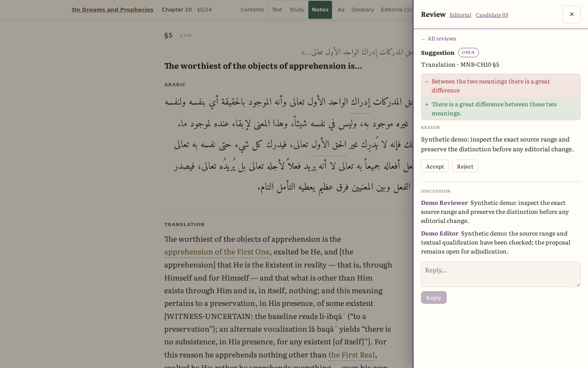Go back to All reviews

(439, 38)
